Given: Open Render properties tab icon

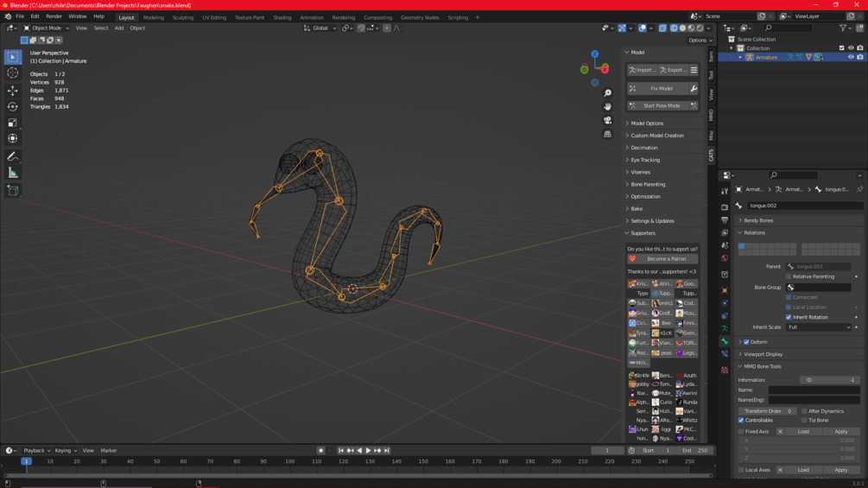Looking at the screenshot, I should [x=725, y=206].
